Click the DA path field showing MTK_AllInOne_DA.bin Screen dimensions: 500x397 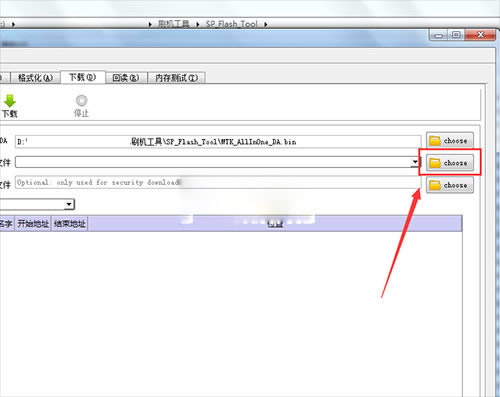click(x=218, y=142)
